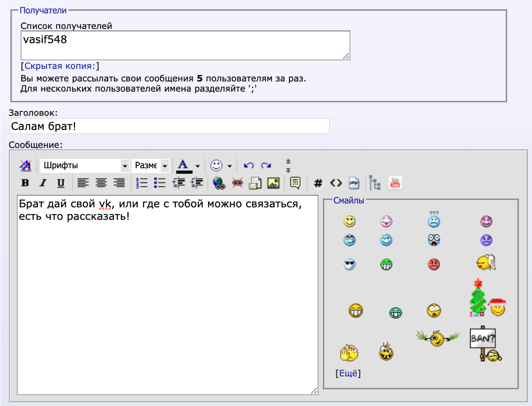Redo the last edit
This screenshot has width=532, height=406.
pyautogui.click(x=266, y=165)
